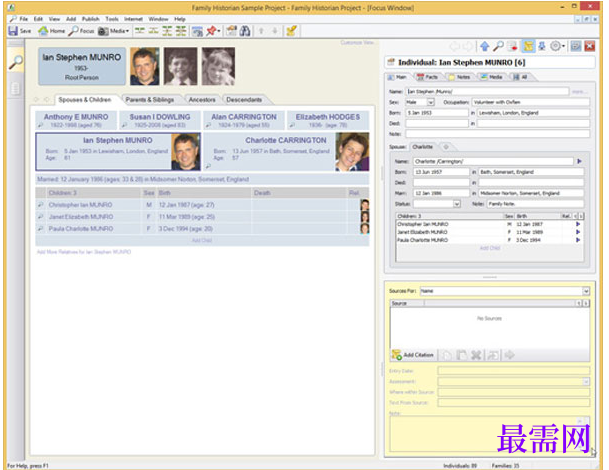Open the pushpin dropdown arrow
The width and height of the screenshot is (609, 470).
[219, 31]
